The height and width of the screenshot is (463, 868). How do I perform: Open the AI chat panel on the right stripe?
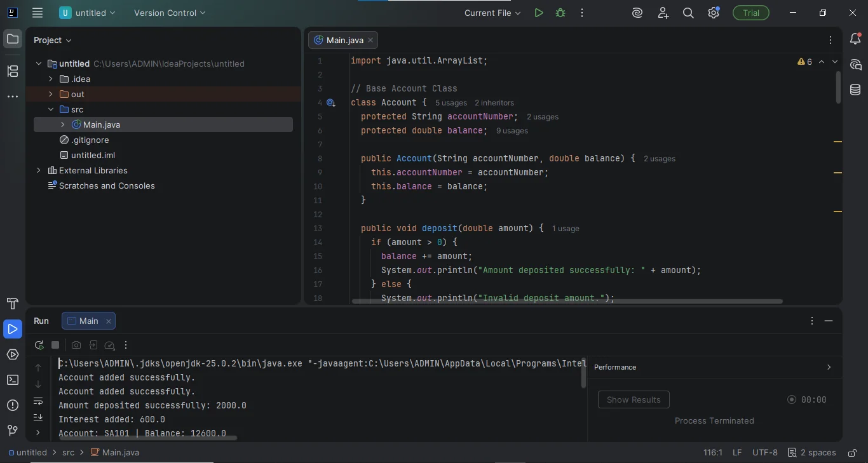coord(855,65)
